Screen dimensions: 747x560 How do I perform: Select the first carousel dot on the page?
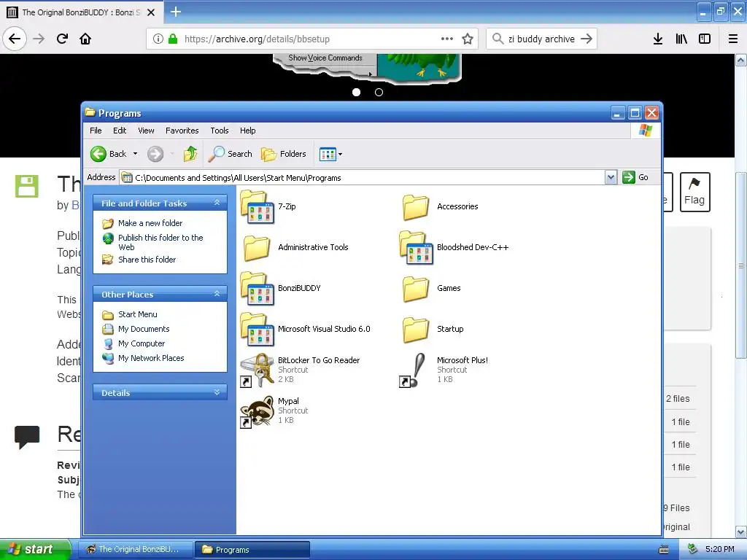pos(356,93)
